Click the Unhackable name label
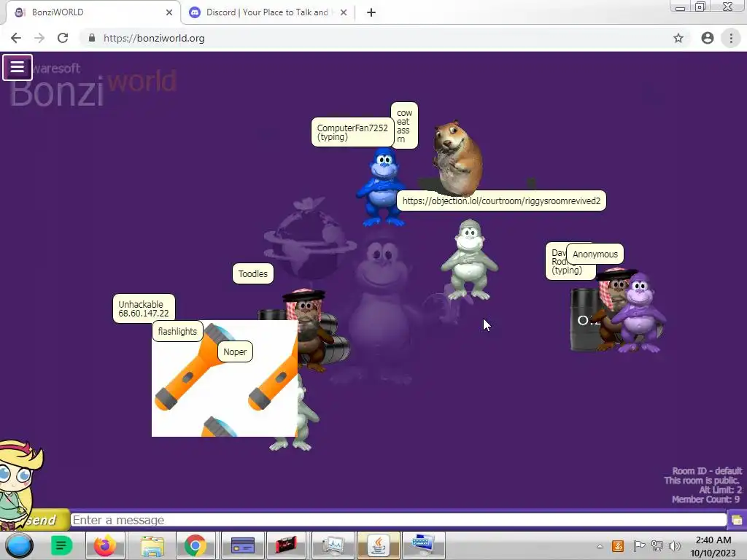Viewport: 747px width, 560px height. 144,308
